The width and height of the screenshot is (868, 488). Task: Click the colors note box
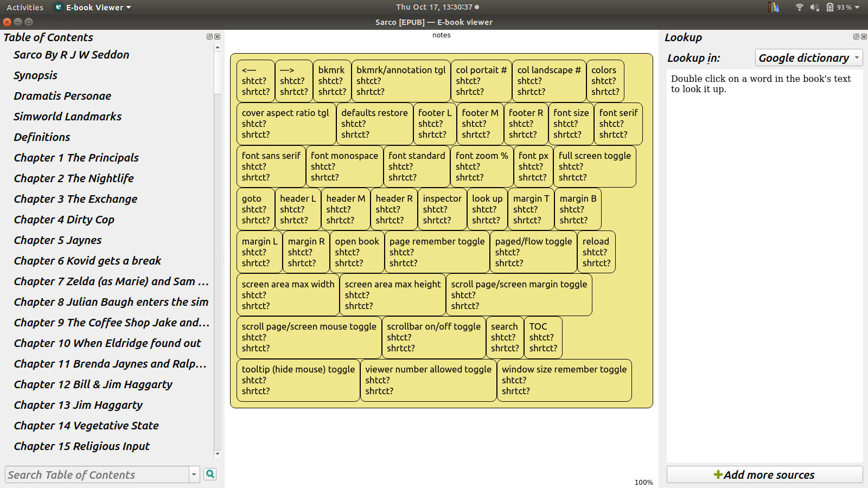[x=605, y=81]
